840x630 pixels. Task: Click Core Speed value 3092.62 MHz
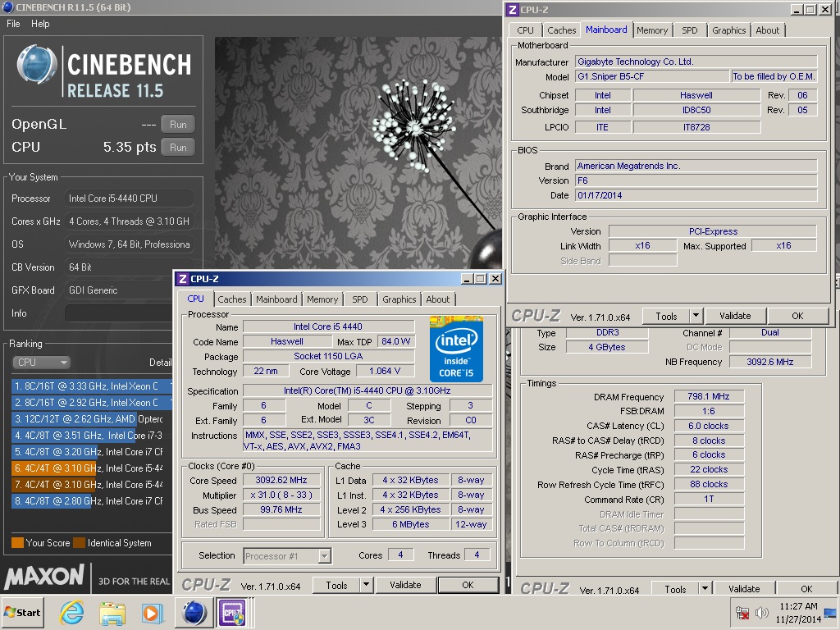(x=281, y=481)
